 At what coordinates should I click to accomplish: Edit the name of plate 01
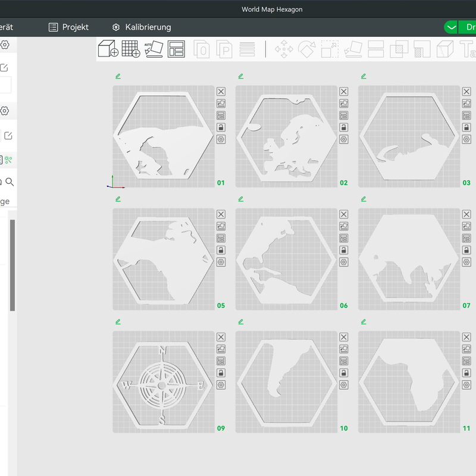[x=118, y=76]
